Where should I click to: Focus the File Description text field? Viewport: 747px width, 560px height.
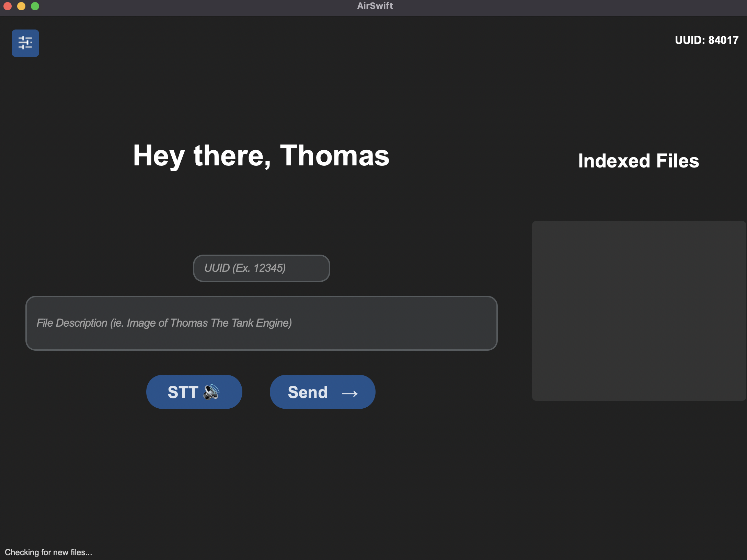(x=261, y=323)
